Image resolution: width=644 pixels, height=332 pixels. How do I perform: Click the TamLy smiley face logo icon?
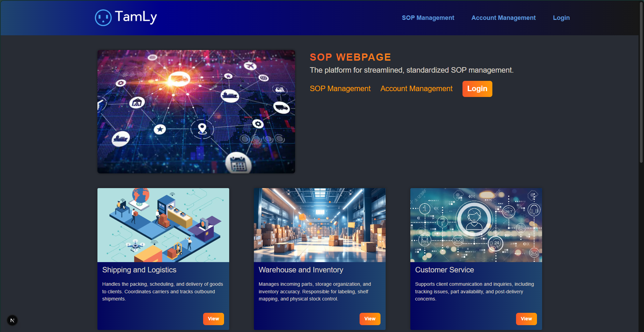(x=103, y=17)
